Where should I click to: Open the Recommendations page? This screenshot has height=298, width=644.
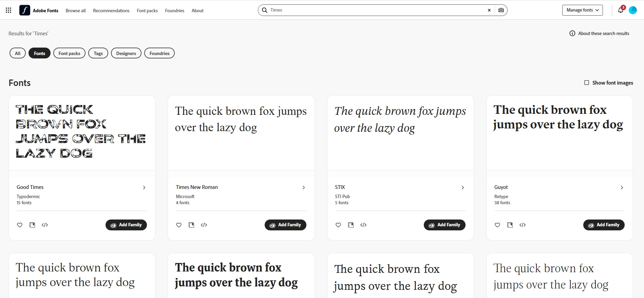pos(111,11)
